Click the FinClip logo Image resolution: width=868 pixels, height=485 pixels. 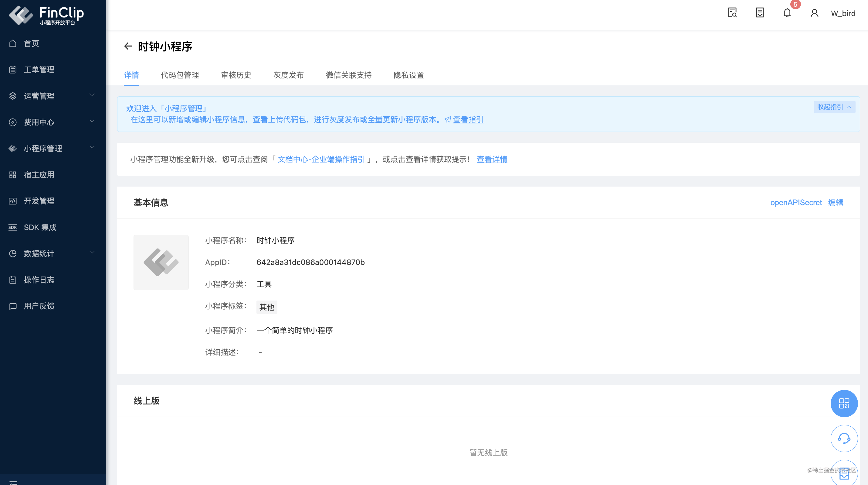47,15
